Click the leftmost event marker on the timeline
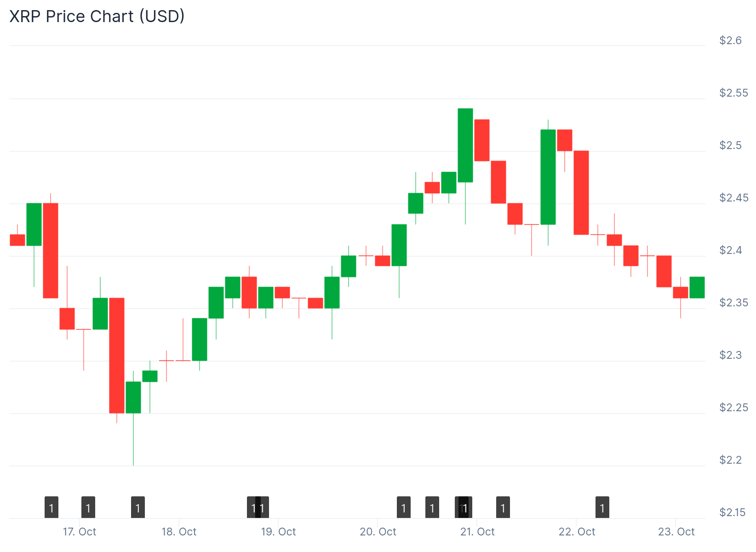756x552 pixels. [x=52, y=508]
